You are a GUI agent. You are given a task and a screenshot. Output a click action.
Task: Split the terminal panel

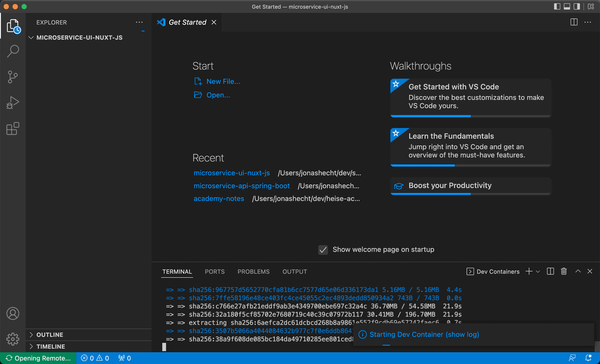point(550,271)
